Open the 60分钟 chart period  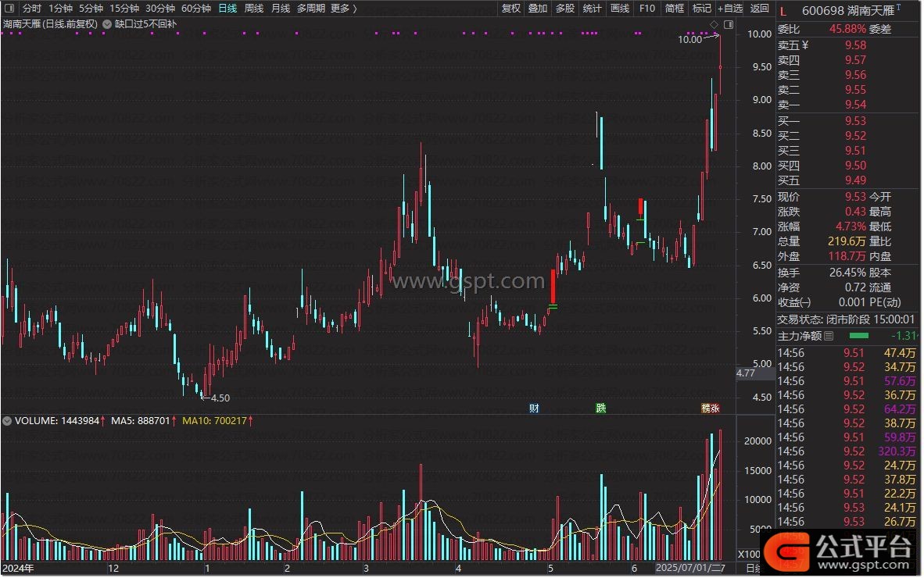196,9
